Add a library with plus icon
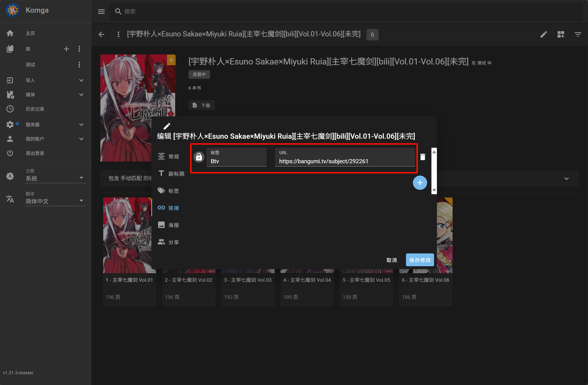The width and height of the screenshot is (588, 385). pyautogui.click(x=66, y=49)
